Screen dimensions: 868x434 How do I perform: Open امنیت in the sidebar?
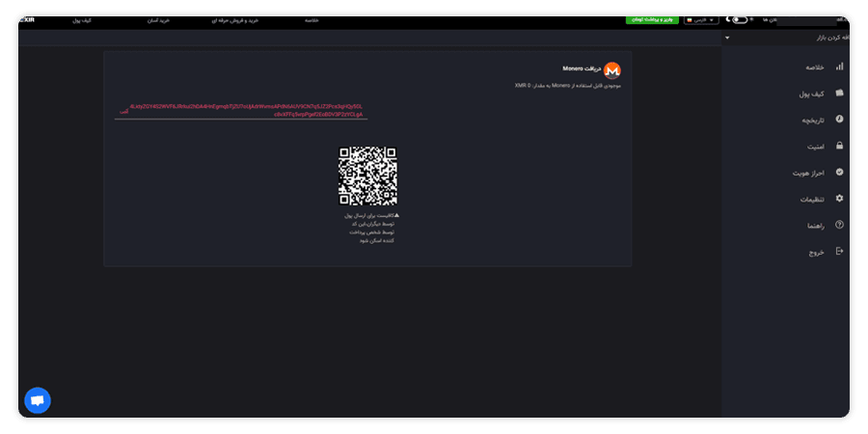tap(816, 147)
